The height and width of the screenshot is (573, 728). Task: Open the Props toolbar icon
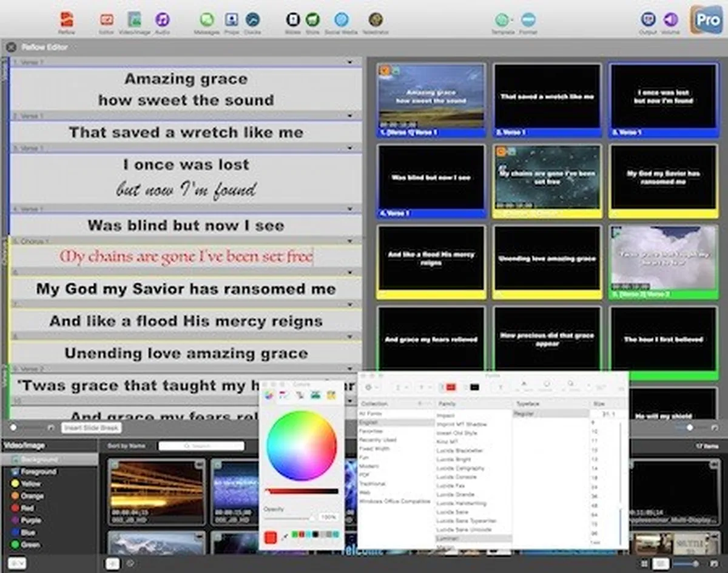coord(231,20)
